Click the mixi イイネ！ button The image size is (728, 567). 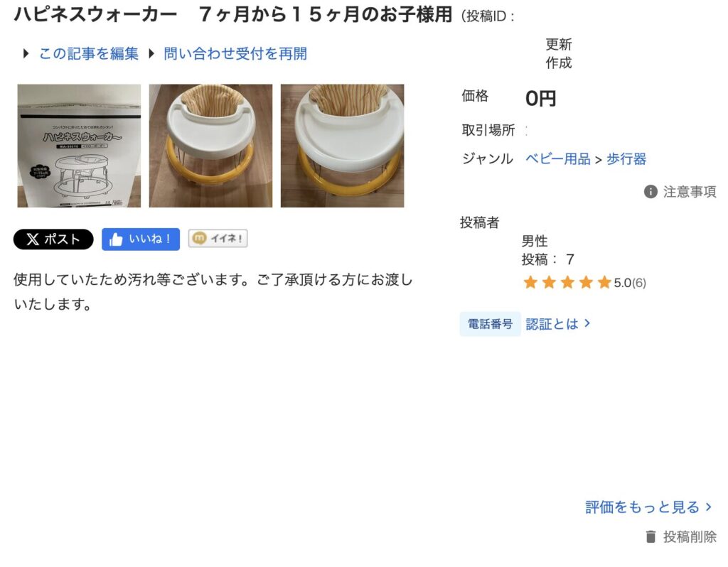(218, 239)
